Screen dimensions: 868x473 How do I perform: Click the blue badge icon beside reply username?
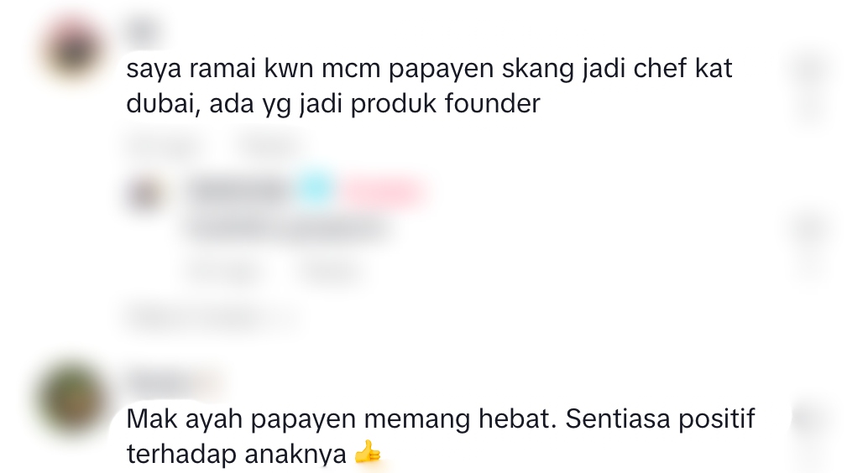(315, 190)
